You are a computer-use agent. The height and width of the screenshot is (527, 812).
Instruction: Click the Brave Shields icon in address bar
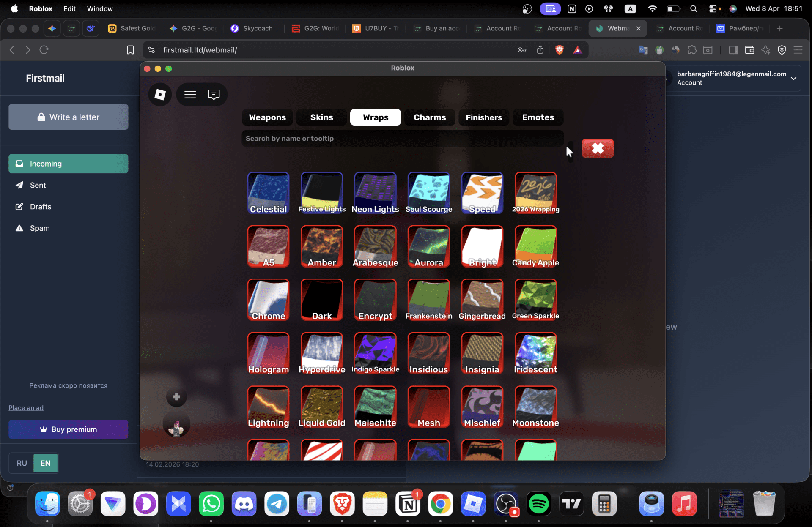point(559,50)
